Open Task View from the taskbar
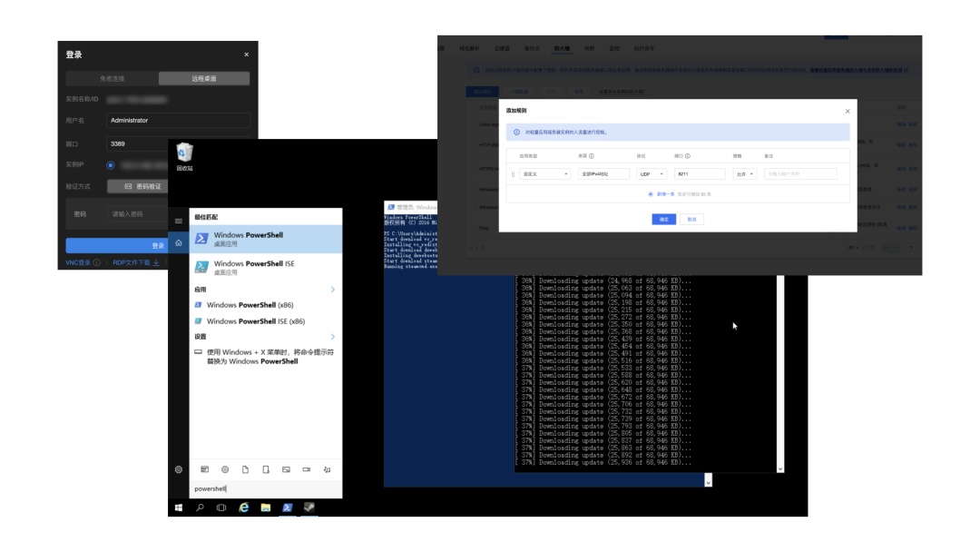 (x=221, y=508)
